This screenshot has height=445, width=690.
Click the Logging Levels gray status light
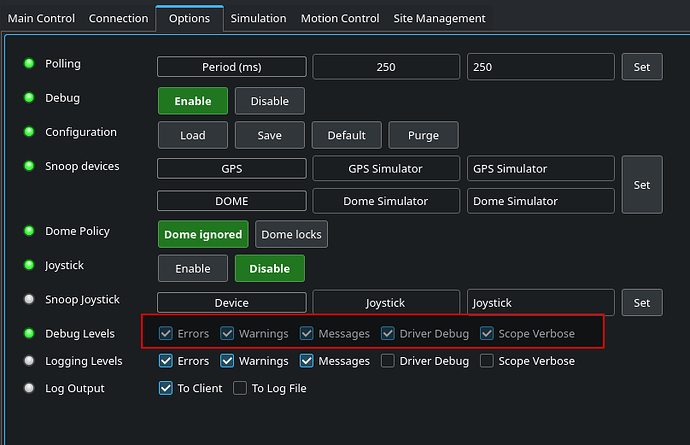(x=29, y=361)
